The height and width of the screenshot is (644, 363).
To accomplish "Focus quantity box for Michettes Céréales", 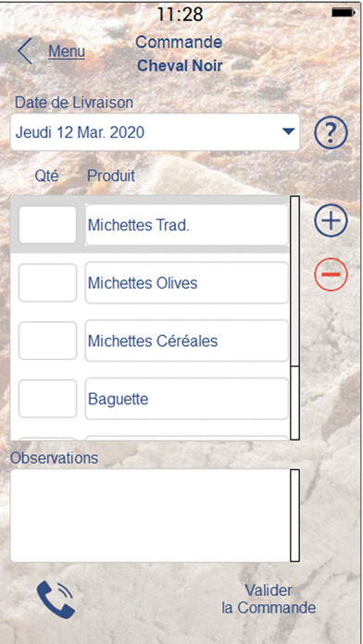I will click(47, 341).
